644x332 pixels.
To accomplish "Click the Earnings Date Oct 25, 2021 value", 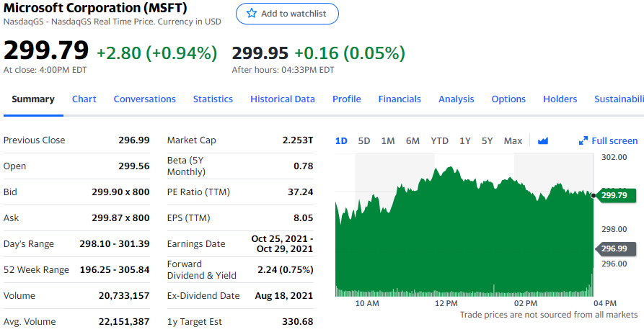I will pyautogui.click(x=282, y=243).
